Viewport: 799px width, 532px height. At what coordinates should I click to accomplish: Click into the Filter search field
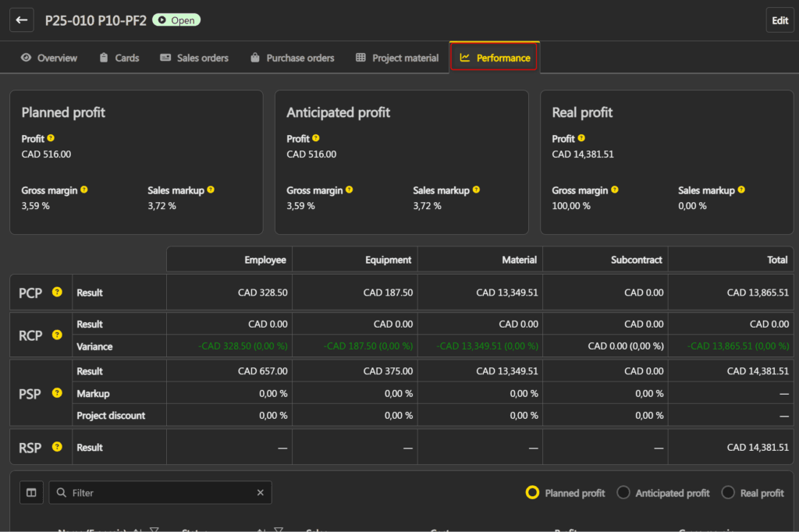click(x=160, y=493)
